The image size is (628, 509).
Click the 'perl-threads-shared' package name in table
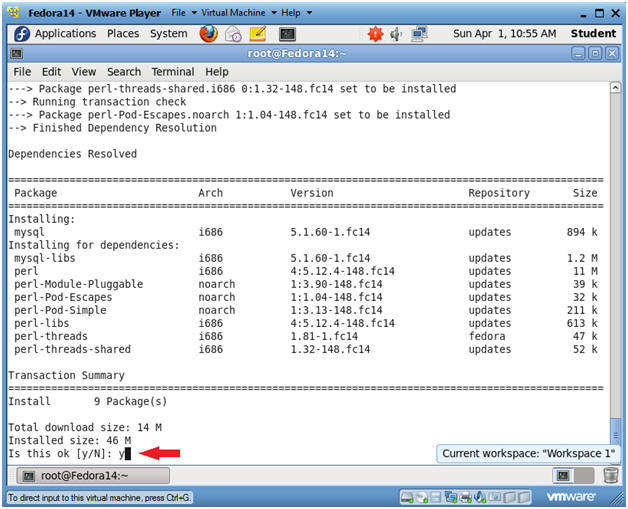pyautogui.click(x=72, y=349)
